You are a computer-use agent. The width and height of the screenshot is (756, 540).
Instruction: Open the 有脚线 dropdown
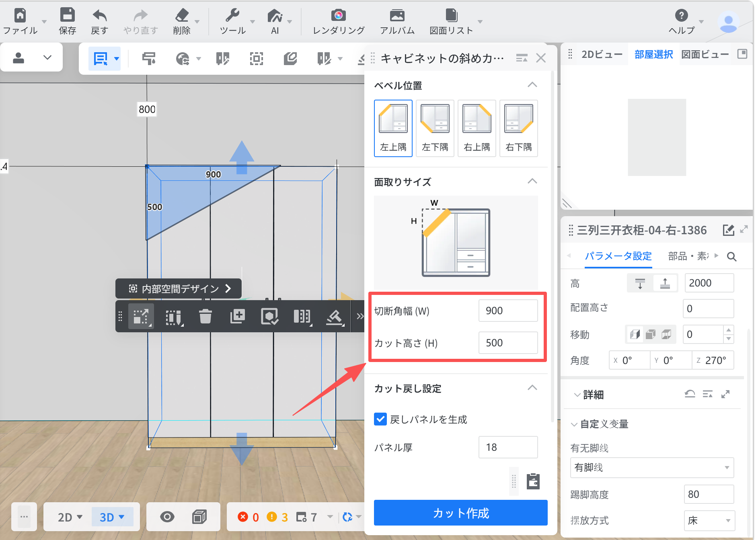652,468
